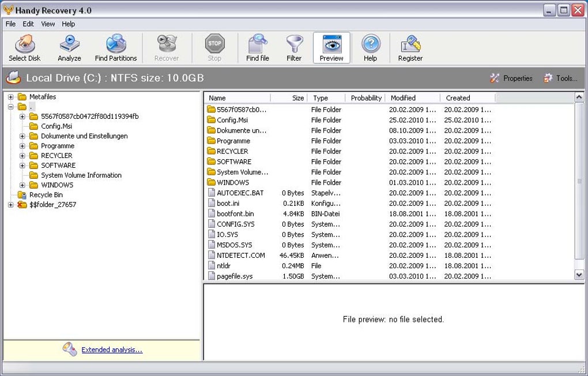The height and width of the screenshot is (376, 588).
Task: Click the Recover icon
Action: (167, 47)
